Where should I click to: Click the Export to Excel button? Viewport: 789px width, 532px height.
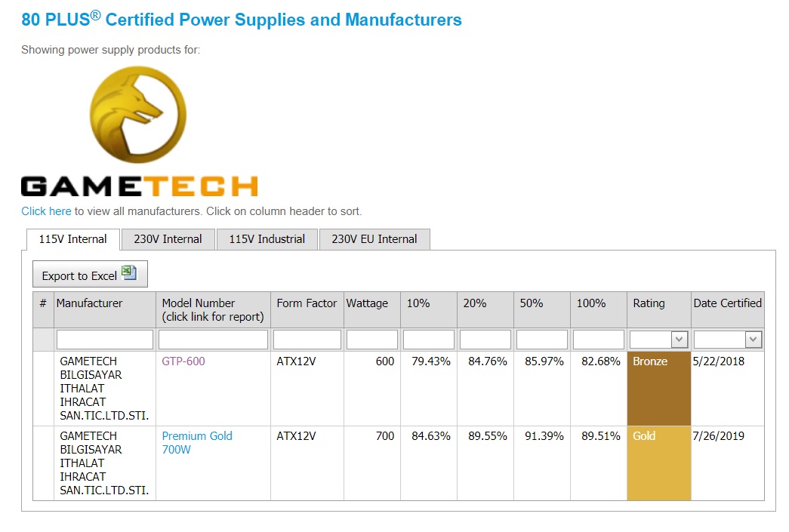90,275
